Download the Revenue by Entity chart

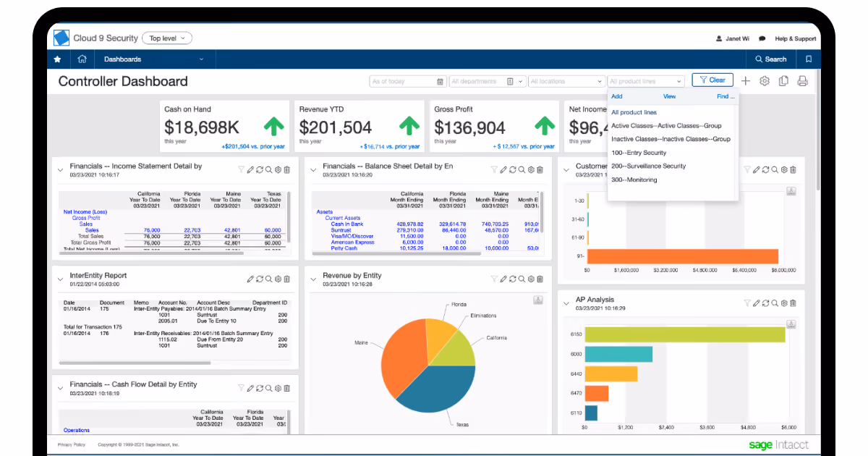click(x=538, y=300)
